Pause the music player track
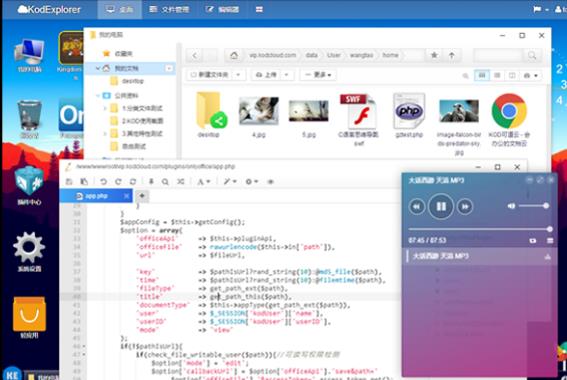 pos(441,206)
